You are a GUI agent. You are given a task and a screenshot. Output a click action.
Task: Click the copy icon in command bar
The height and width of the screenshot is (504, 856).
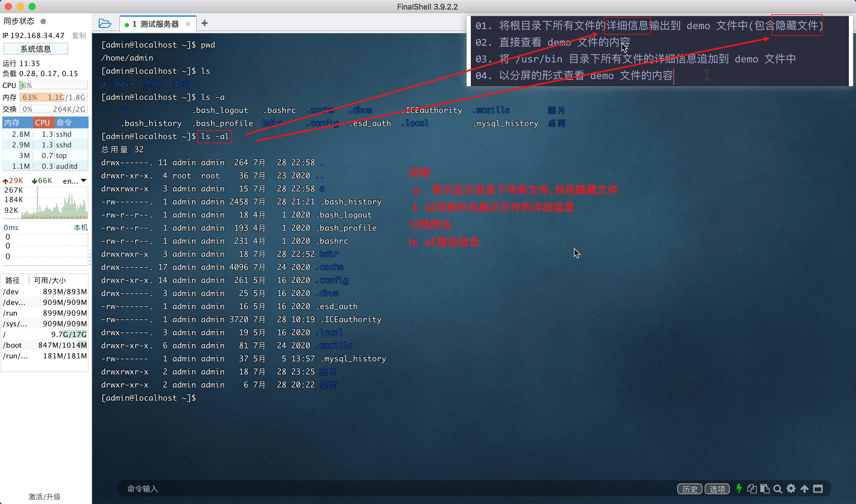(752, 488)
